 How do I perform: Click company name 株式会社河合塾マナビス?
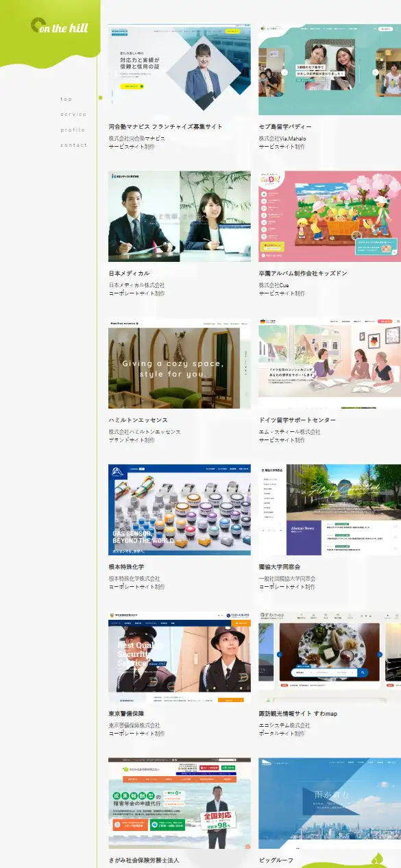136,138
